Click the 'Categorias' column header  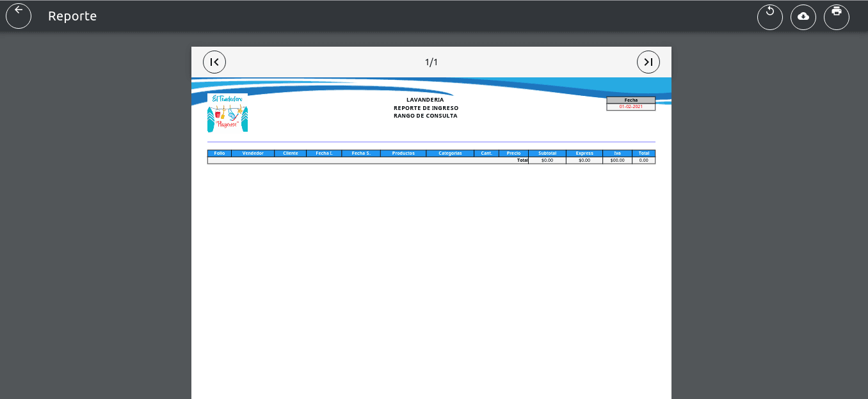click(x=450, y=153)
